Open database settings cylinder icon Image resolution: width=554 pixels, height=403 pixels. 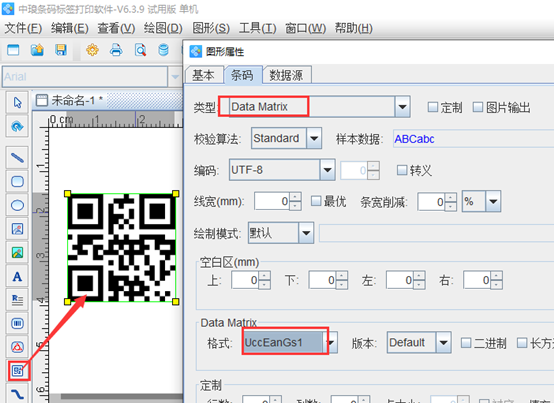click(163, 50)
